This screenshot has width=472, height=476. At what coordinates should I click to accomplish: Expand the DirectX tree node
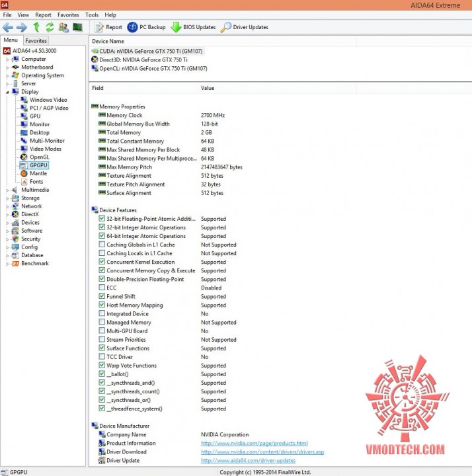pos(7,215)
